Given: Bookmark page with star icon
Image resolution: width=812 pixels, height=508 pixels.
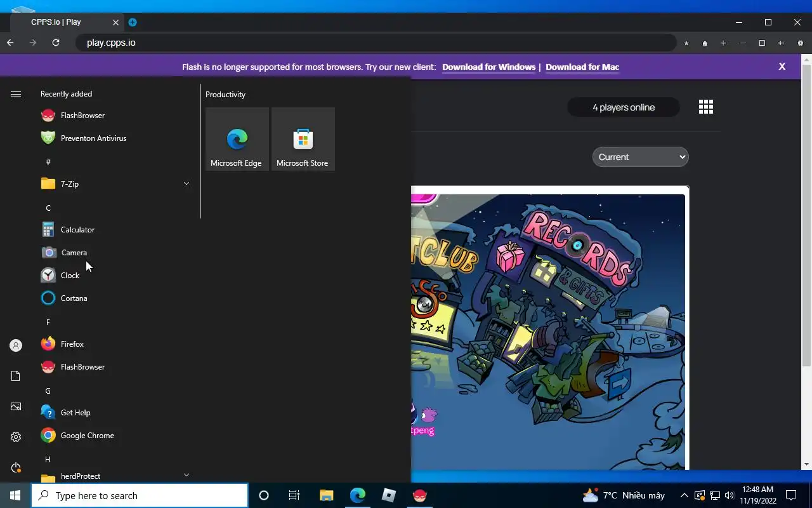Looking at the screenshot, I should (686, 43).
